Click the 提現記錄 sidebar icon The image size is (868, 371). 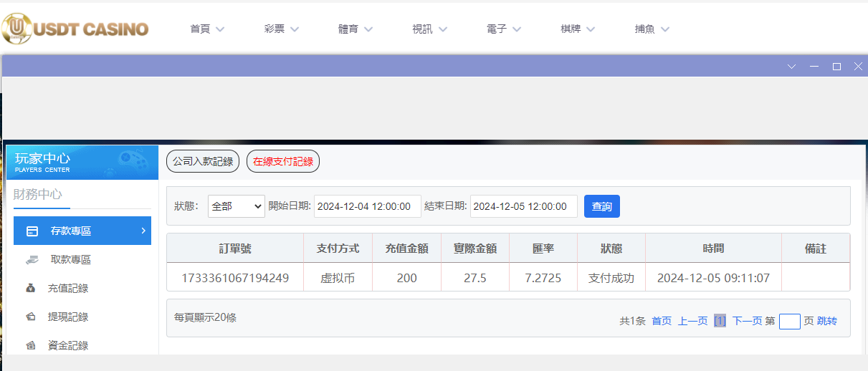point(31,317)
